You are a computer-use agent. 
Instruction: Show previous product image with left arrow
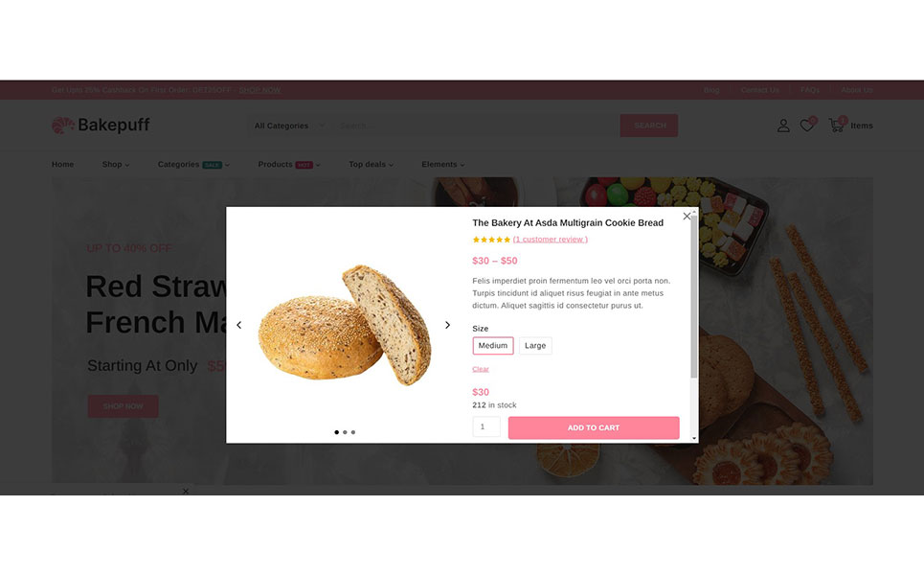pos(238,325)
